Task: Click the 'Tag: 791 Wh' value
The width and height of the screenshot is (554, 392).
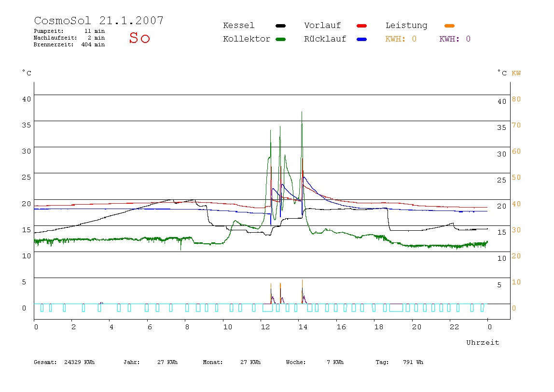Action: click(399, 362)
